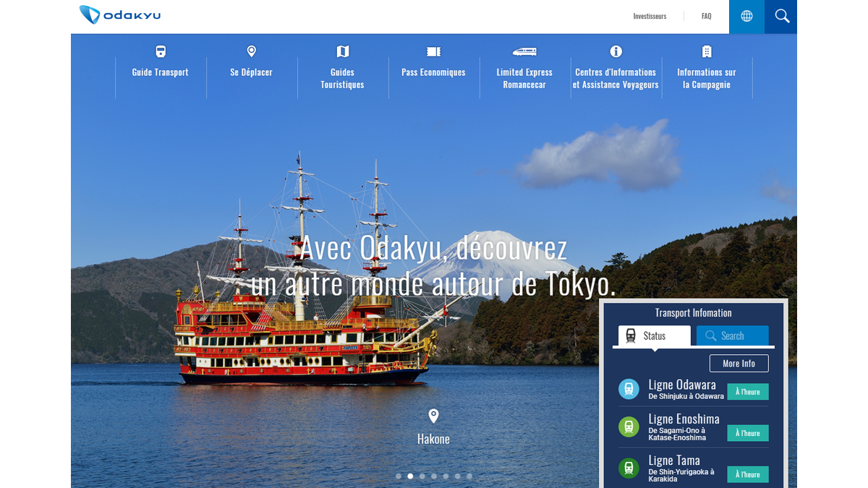Click the Se Déplacer map pin icon
Image resolution: width=868 pixels, height=488 pixels.
tap(251, 51)
